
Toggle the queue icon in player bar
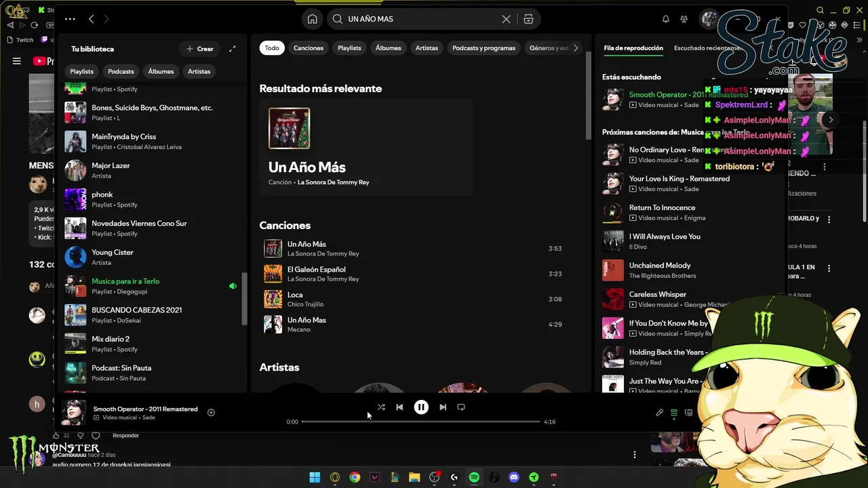coord(674,413)
